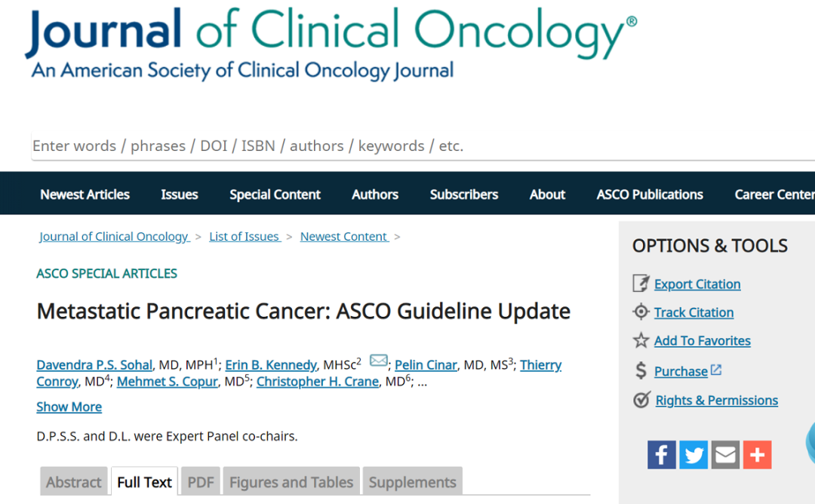Image resolution: width=815 pixels, height=504 pixels.
Task: Click the Rights & Permissions checkmark icon
Action: (x=641, y=400)
